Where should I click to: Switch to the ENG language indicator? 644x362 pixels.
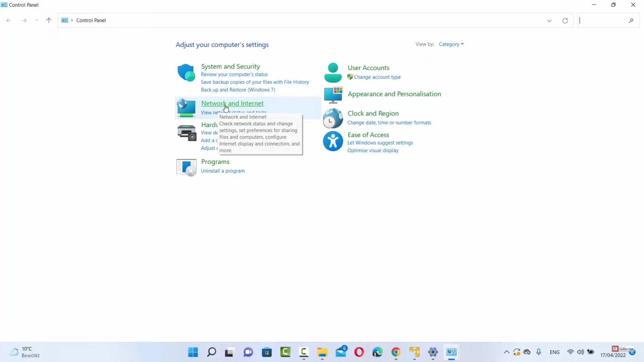554,352
